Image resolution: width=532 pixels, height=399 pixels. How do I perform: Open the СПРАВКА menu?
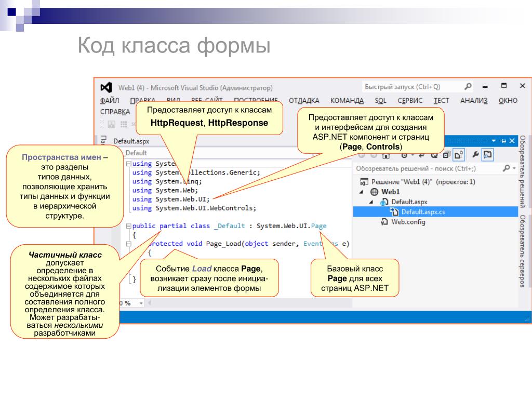click(115, 112)
